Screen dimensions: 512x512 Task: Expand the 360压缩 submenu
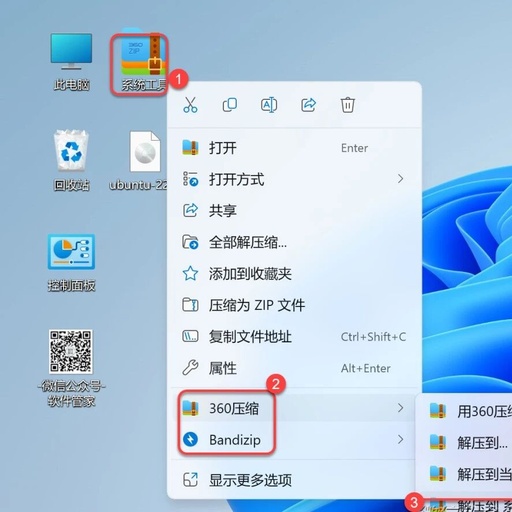294,408
